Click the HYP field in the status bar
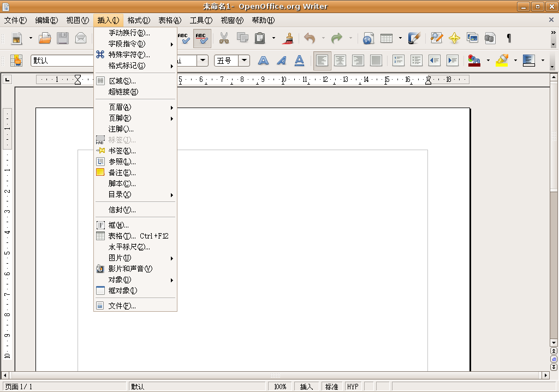Image resolution: width=559 pixels, height=392 pixels. pyautogui.click(x=353, y=387)
